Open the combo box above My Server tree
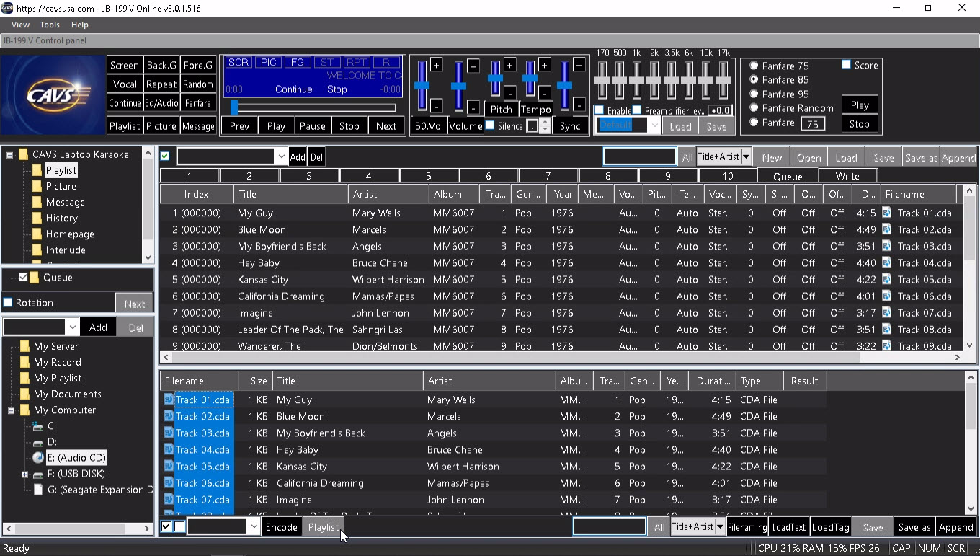This screenshot has height=556, width=980. click(72, 327)
